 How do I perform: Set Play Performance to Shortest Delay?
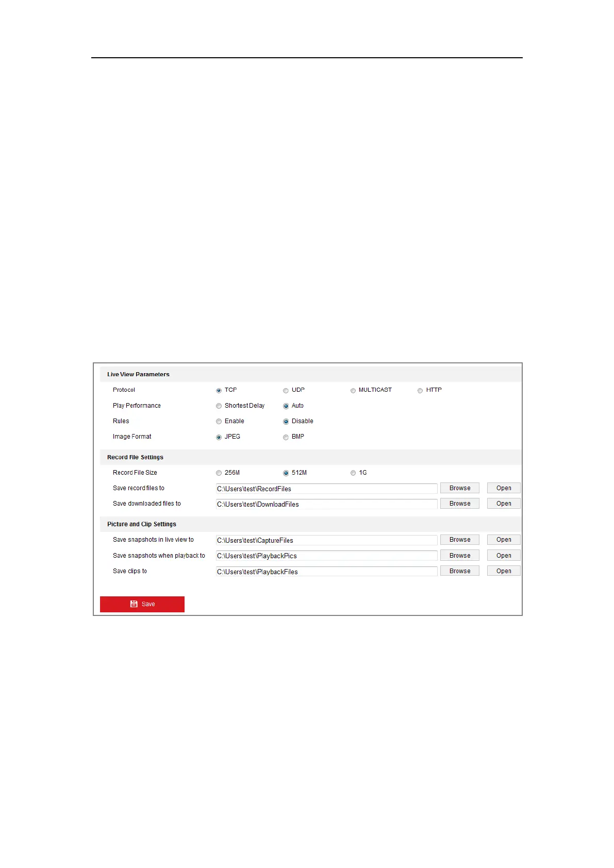click(x=219, y=406)
